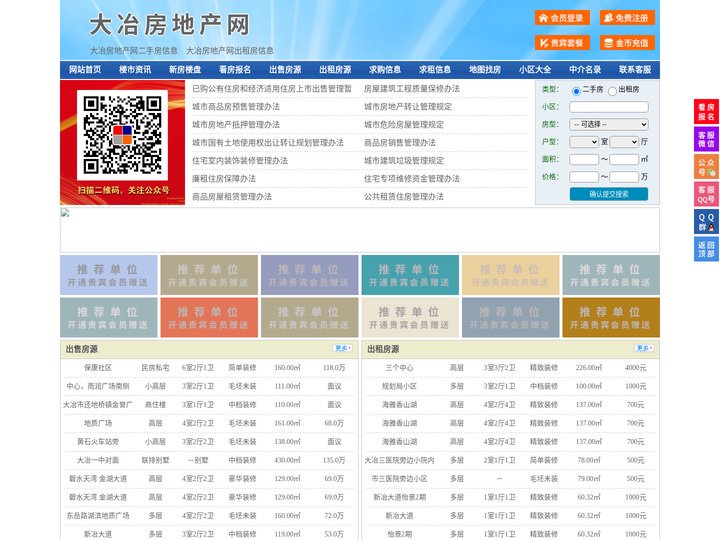Click the teal 推荐单位 tile
Screen dimensions: 720x540
point(410,275)
